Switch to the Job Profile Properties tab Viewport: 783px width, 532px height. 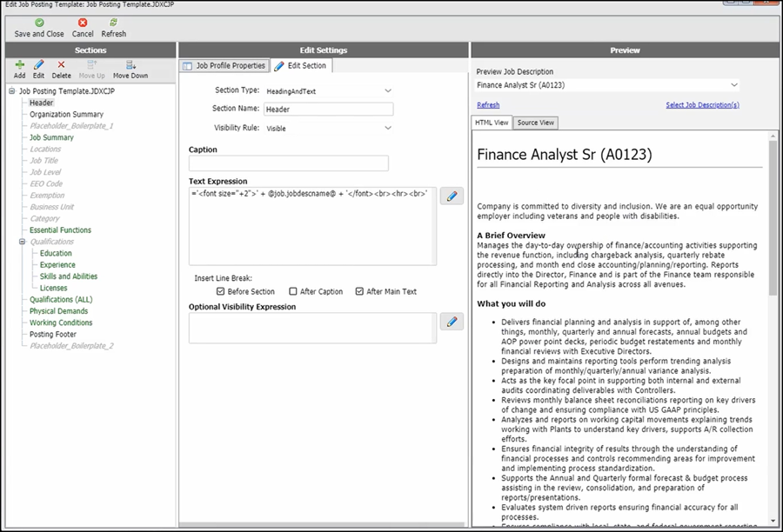224,66
